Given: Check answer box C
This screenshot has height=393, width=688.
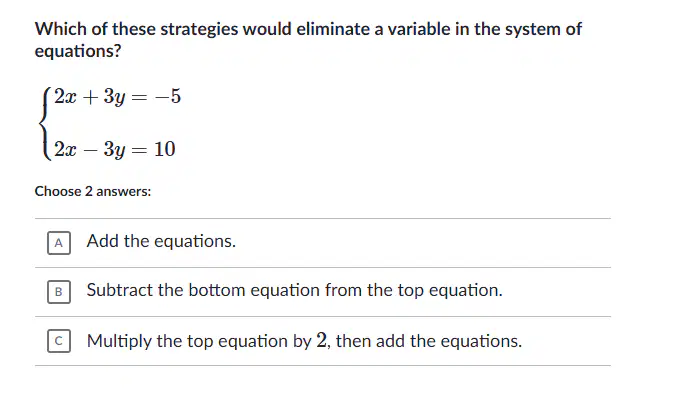Looking at the screenshot, I should (59, 341).
